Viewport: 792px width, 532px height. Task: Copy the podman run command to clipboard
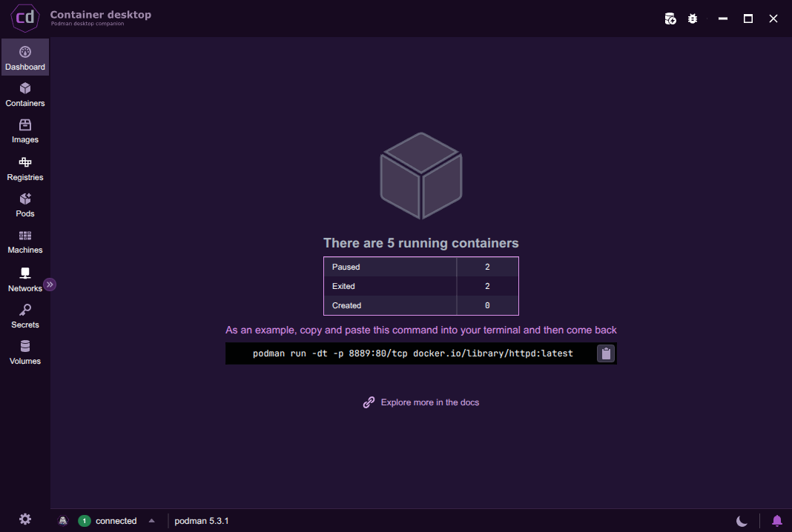pyautogui.click(x=606, y=353)
